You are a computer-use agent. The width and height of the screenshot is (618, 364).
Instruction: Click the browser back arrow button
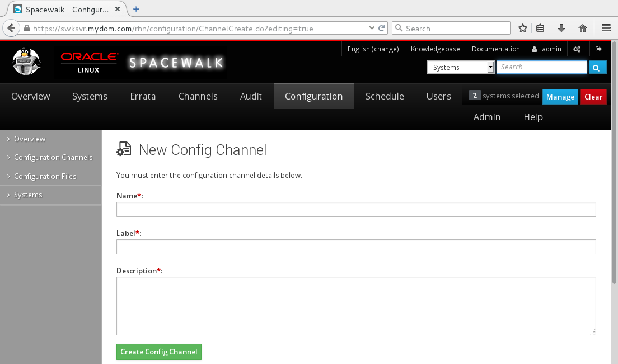point(11,29)
